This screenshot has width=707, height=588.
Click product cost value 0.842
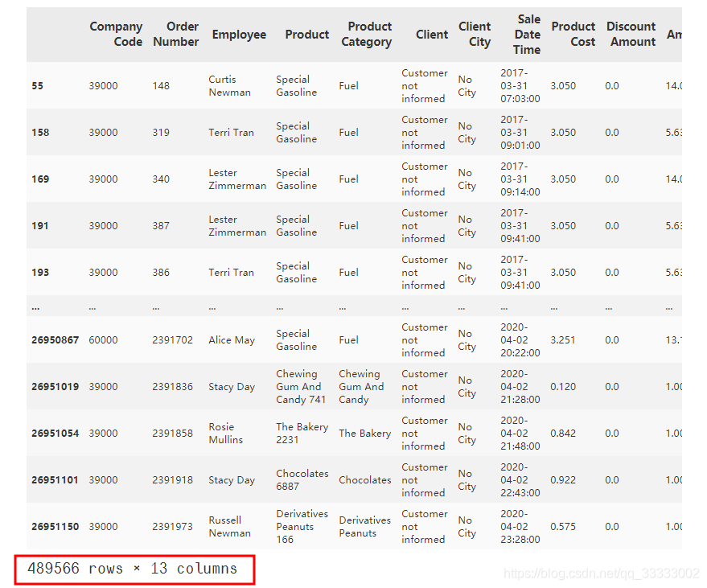click(563, 434)
